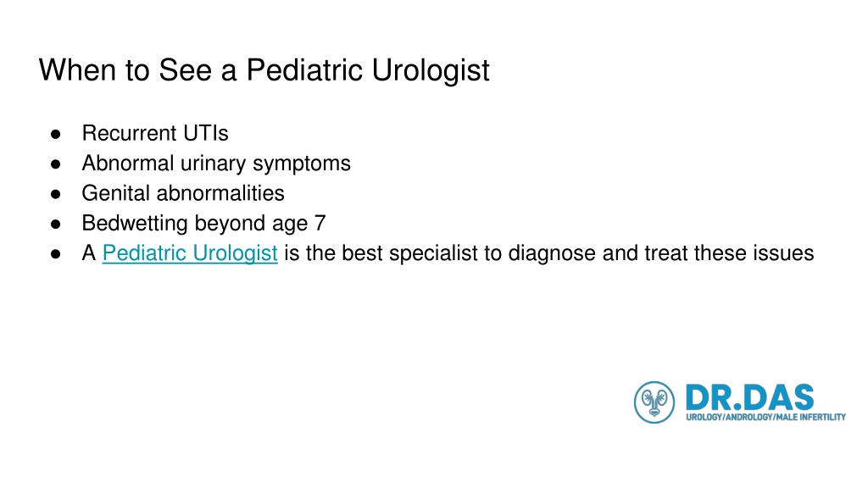Click the bullet dot beside Bedwetting line
The image size is (868, 488).
(x=55, y=224)
